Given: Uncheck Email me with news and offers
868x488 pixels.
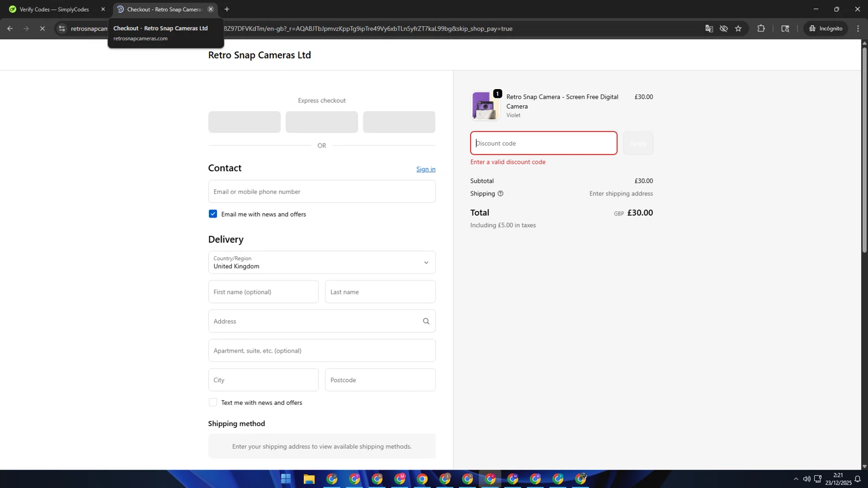Looking at the screenshot, I should (213, 214).
